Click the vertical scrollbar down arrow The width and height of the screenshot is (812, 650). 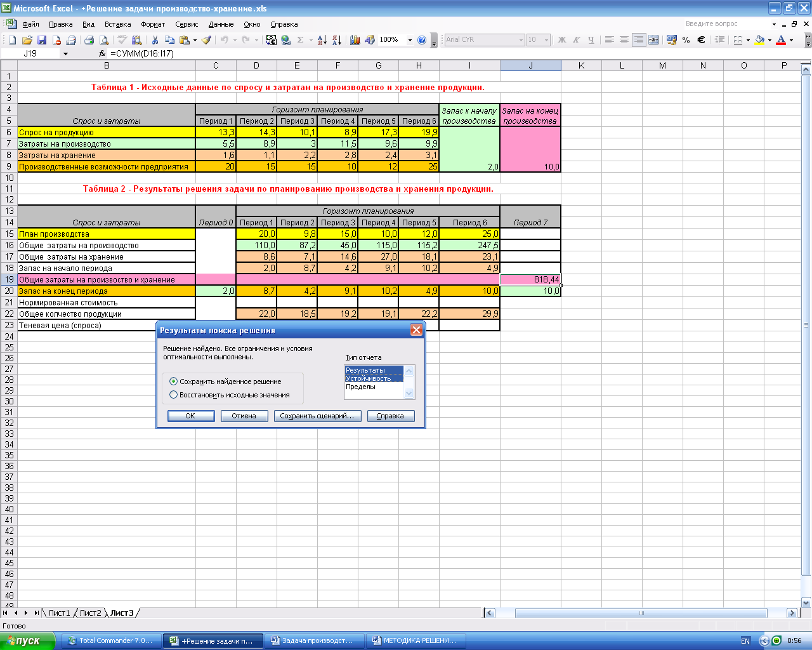point(806,602)
